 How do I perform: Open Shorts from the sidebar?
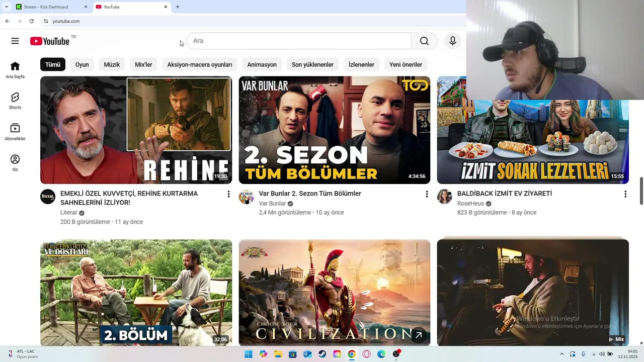[x=15, y=101]
